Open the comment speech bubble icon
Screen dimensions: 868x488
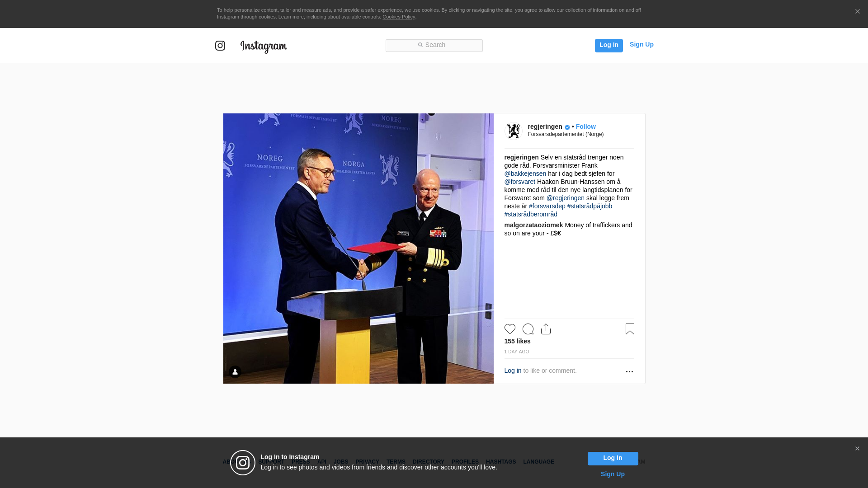pyautogui.click(x=528, y=329)
